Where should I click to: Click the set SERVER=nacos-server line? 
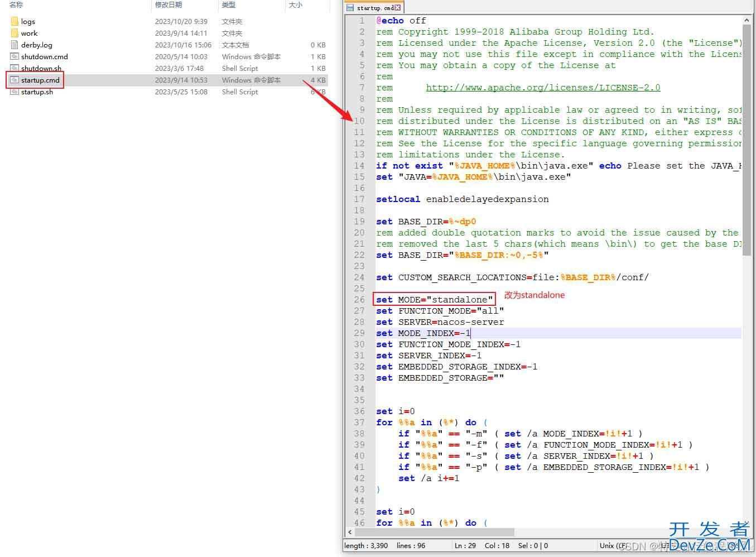coord(440,322)
